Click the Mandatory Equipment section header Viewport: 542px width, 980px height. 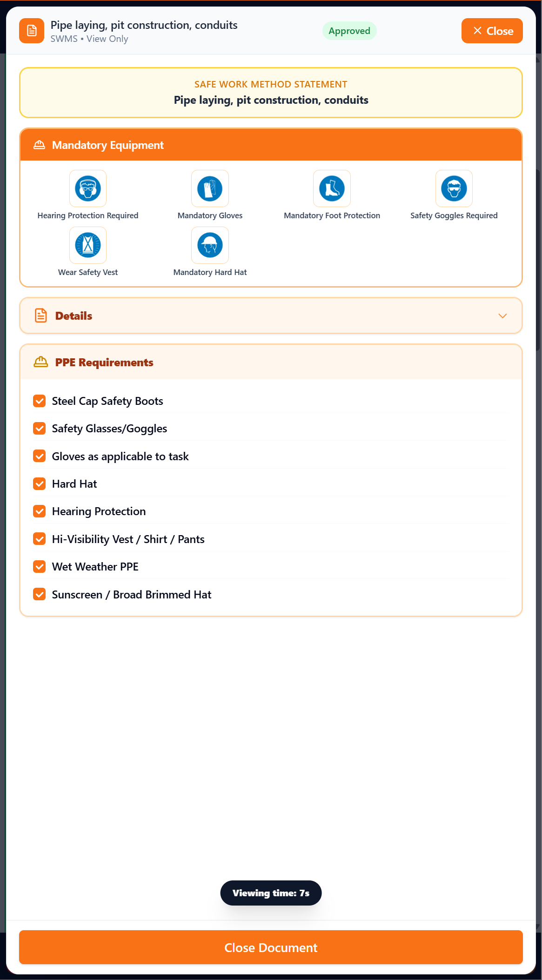pyautogui.click(x=271, y=145)
